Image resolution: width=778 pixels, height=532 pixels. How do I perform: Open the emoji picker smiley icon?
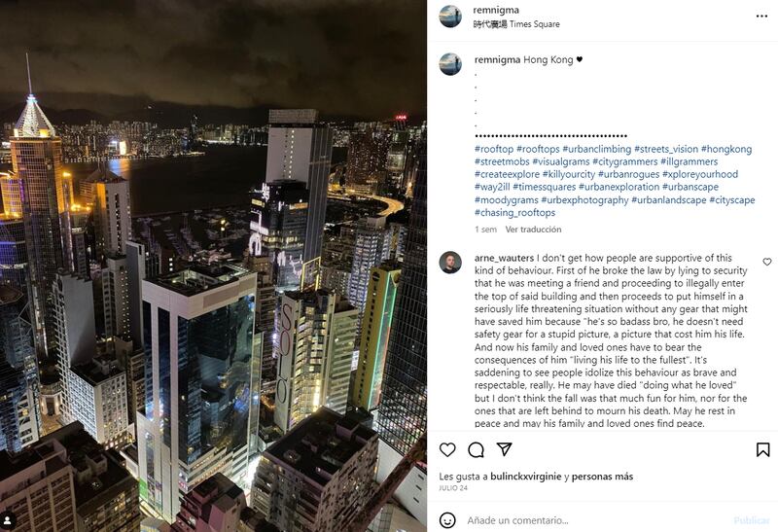click(x=447, y=520)
